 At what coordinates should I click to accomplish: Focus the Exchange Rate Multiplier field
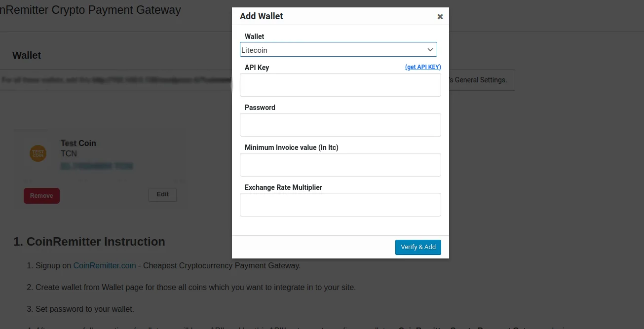point(341,205)
